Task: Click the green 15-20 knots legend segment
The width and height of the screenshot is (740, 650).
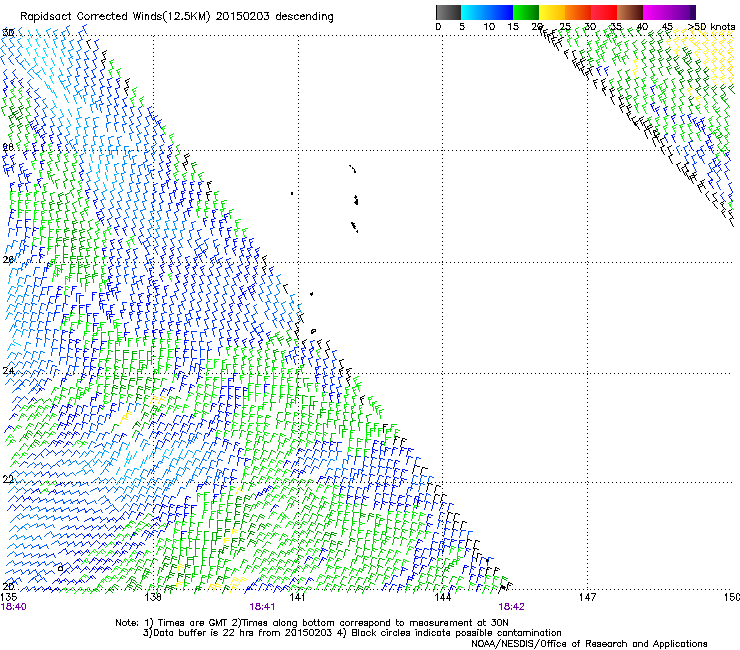Action: pyautogui.click(x=526, y=12)
